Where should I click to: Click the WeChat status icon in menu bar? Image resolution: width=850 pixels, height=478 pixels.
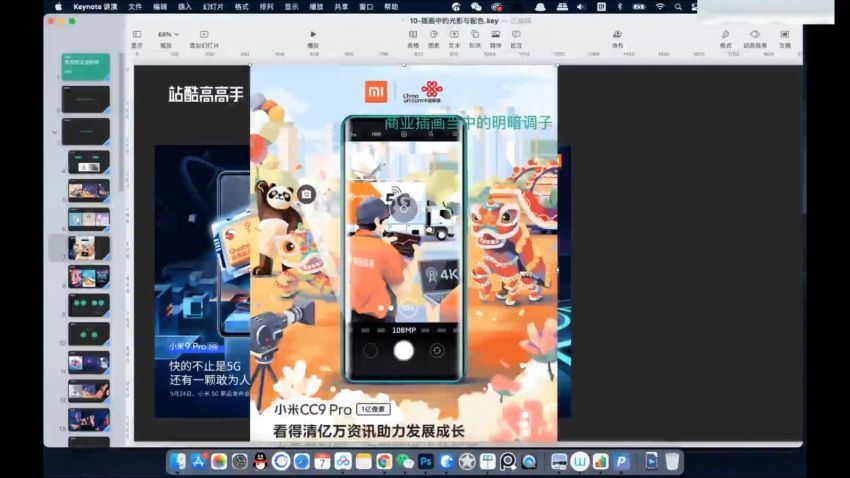click(x=476, y=7)
